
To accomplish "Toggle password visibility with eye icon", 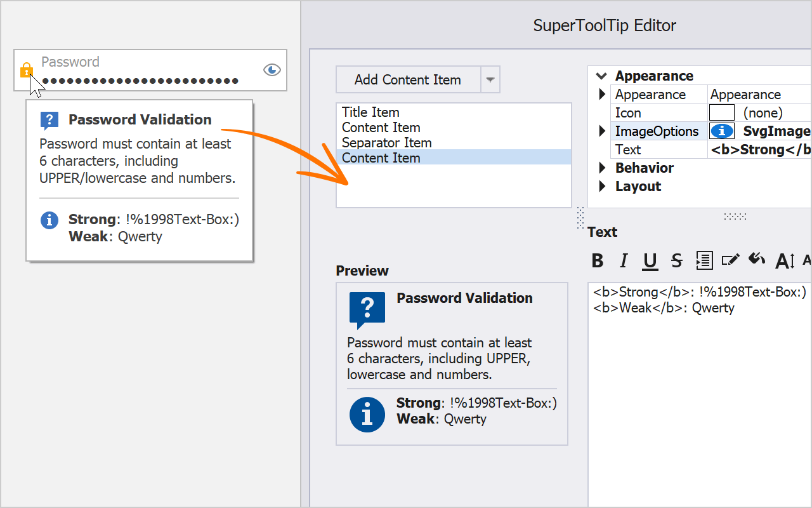I will (272, 70).
